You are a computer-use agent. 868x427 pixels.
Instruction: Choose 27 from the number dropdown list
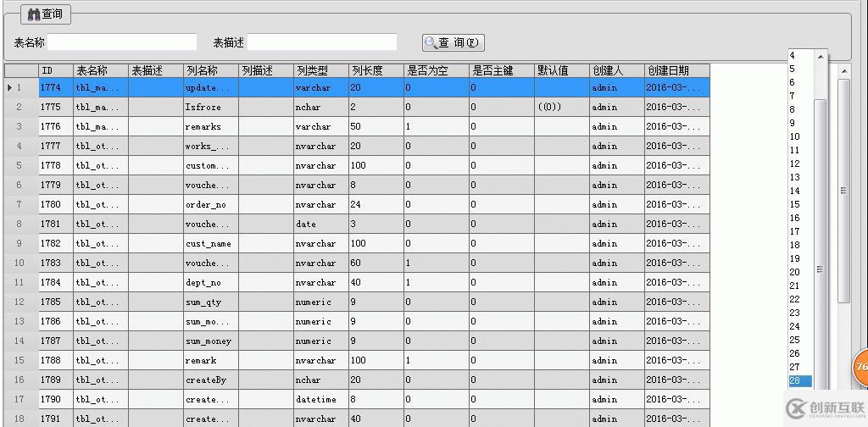click(800, 367)
